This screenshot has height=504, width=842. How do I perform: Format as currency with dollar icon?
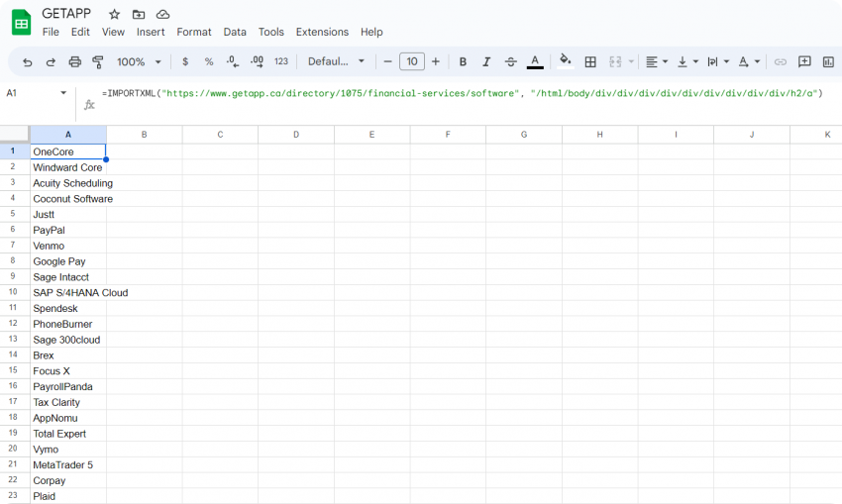(x=185, y=61)
